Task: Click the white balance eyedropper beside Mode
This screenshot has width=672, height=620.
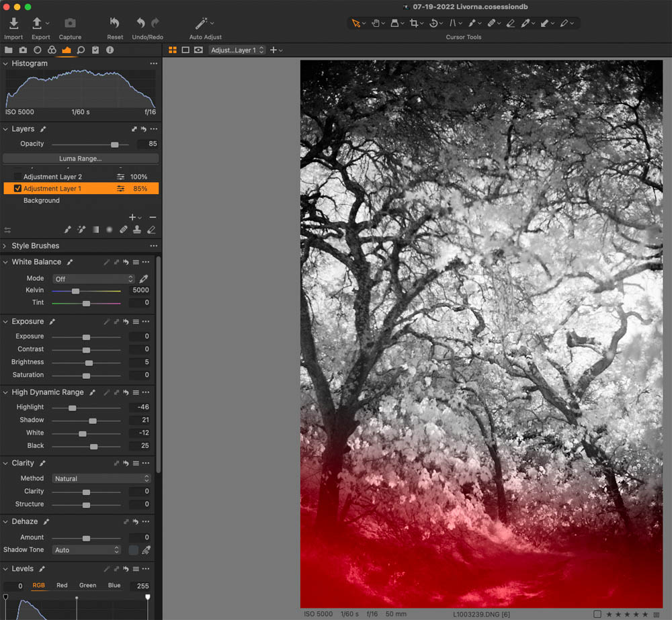Action: (144, 279)
